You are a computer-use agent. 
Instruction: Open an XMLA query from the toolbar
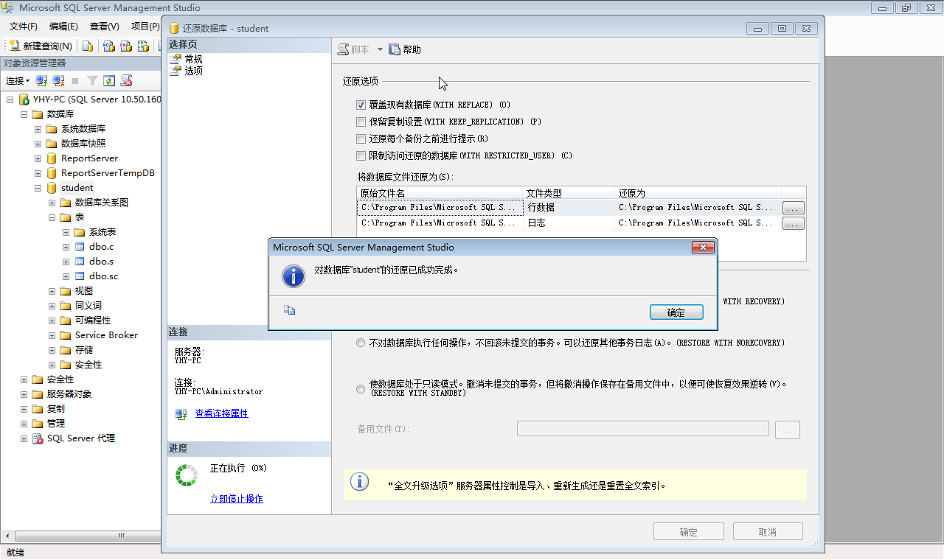(x=142, y=46)
